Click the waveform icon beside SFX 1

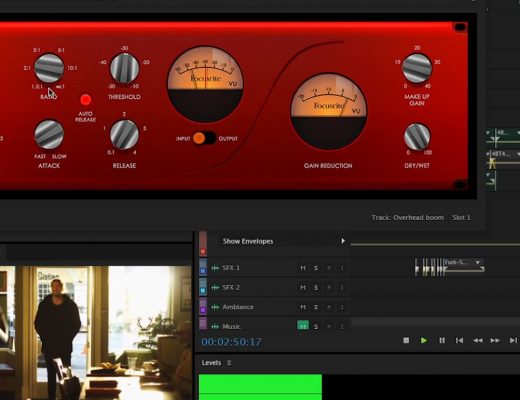215,268
